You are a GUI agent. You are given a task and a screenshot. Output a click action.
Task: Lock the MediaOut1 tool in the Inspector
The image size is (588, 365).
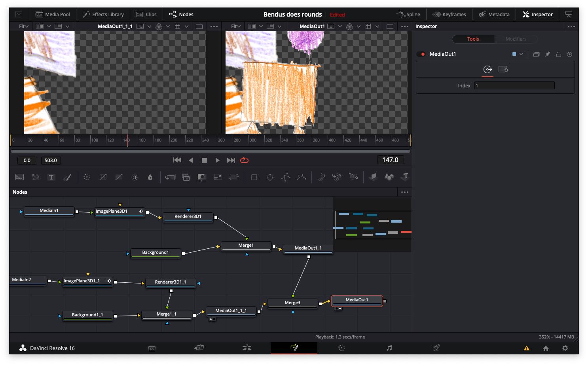[x=559, y=54]
